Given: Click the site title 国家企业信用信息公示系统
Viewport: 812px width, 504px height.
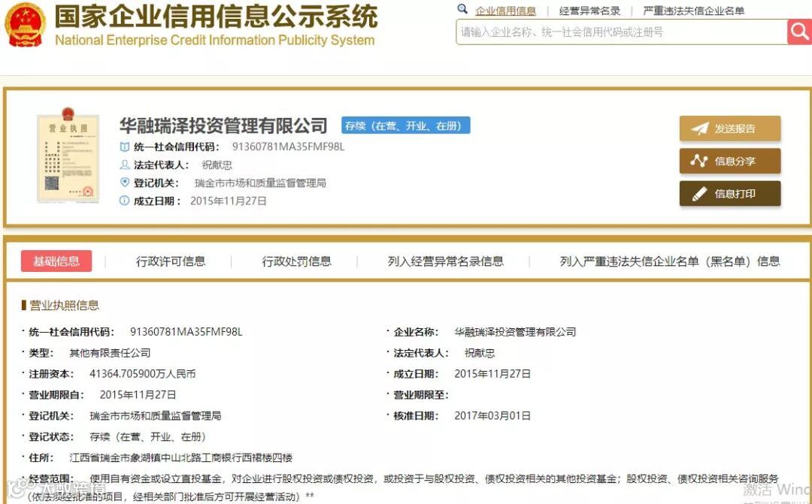Looking at the screenshot, I should [217, 17].
